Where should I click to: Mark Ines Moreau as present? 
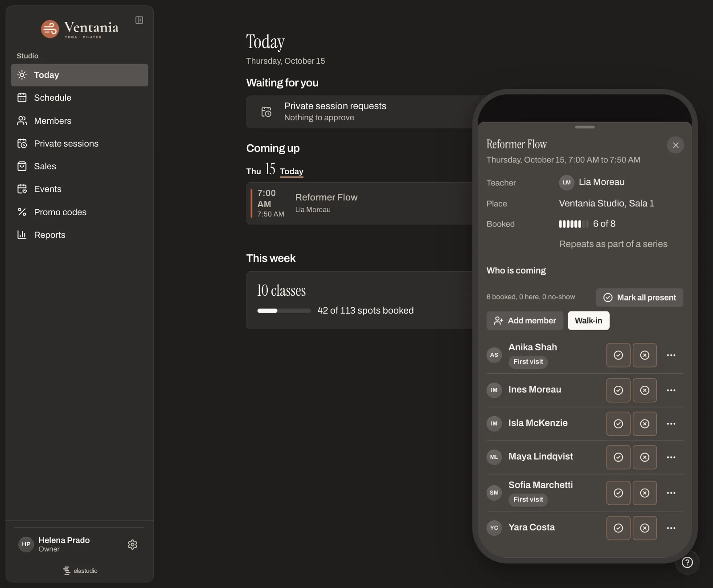pyautogui.click(x=618, y=390)
